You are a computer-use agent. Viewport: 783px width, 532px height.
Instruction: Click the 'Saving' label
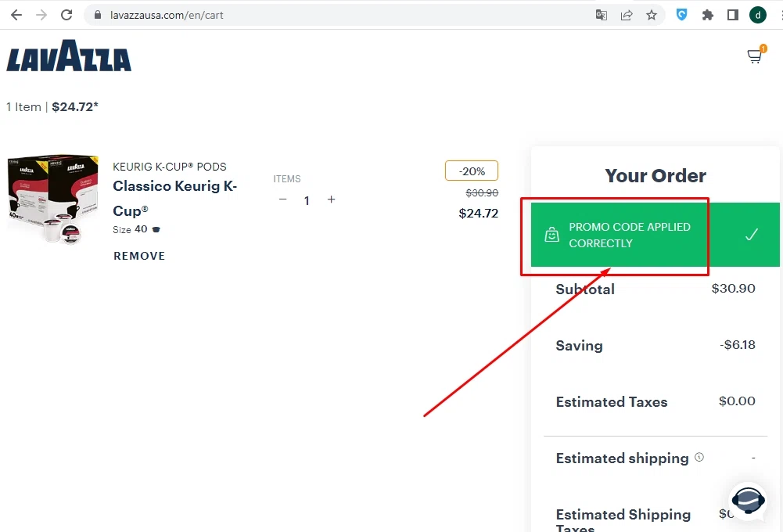580,346
